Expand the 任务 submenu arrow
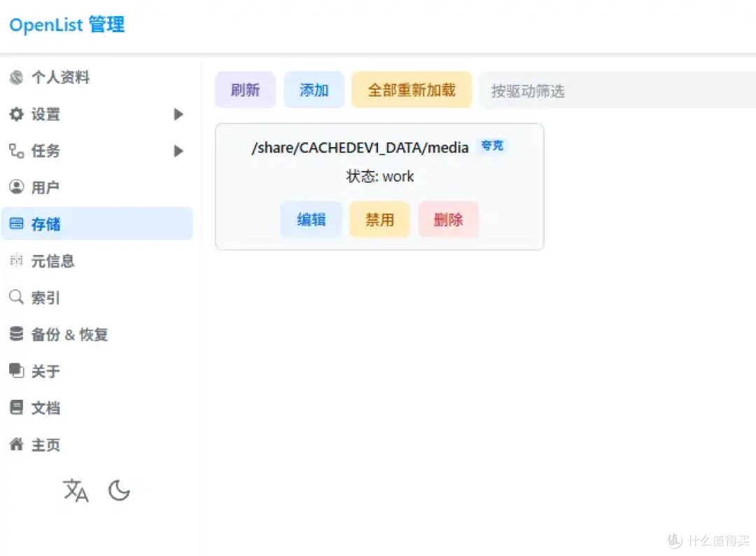This screenshot has width=756, height=556. (178, 151)
